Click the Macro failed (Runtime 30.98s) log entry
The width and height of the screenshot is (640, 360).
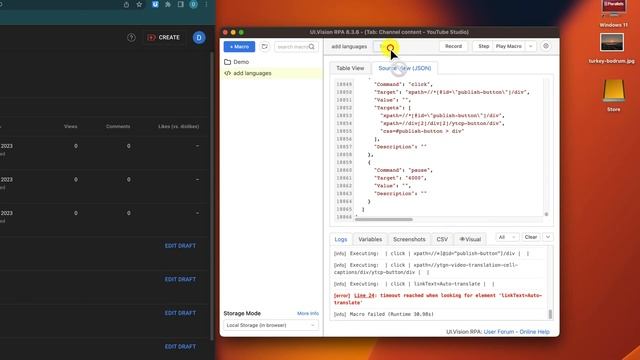(384, 314)
